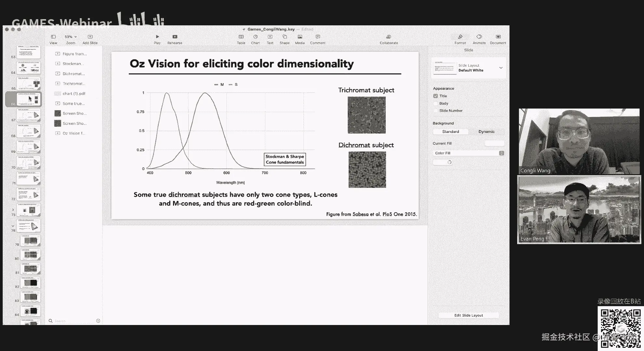
Task: Click the Rehearse slideshow icon
Action: click(x=175, y=37)
